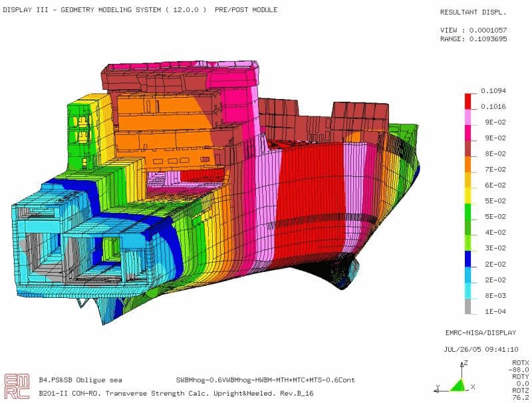
Task: Click the VIEW : 0.0001057 readout
Action: coord(473,30)
